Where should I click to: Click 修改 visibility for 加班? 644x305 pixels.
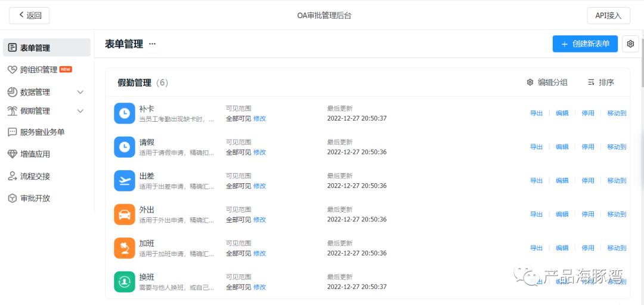click(259, 253)
